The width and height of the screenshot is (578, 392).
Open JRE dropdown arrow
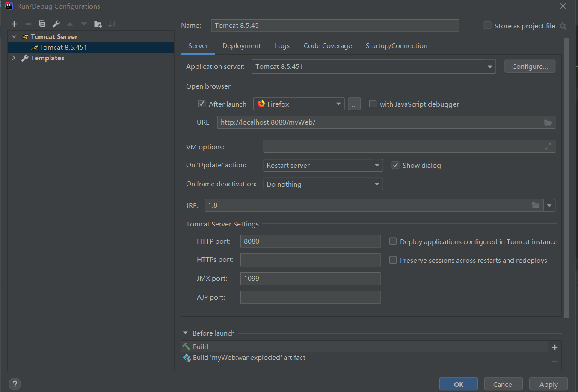[x=549, y=205]
